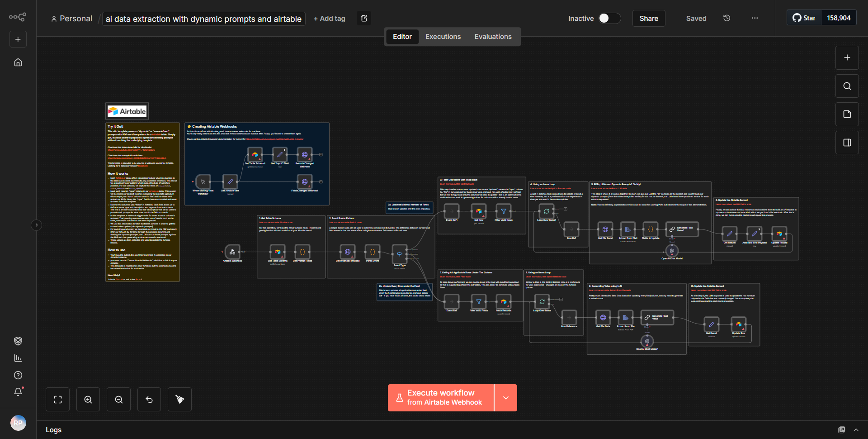Switch to the Evaluations tab
This screenshot has height=439, width=868.
[493, 36]
